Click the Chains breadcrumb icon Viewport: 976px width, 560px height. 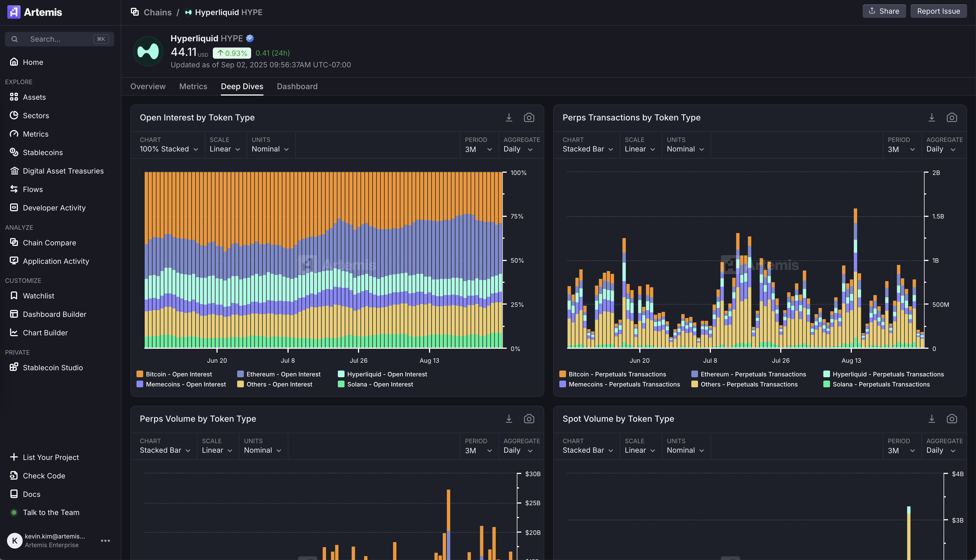(x=135, y=12)
